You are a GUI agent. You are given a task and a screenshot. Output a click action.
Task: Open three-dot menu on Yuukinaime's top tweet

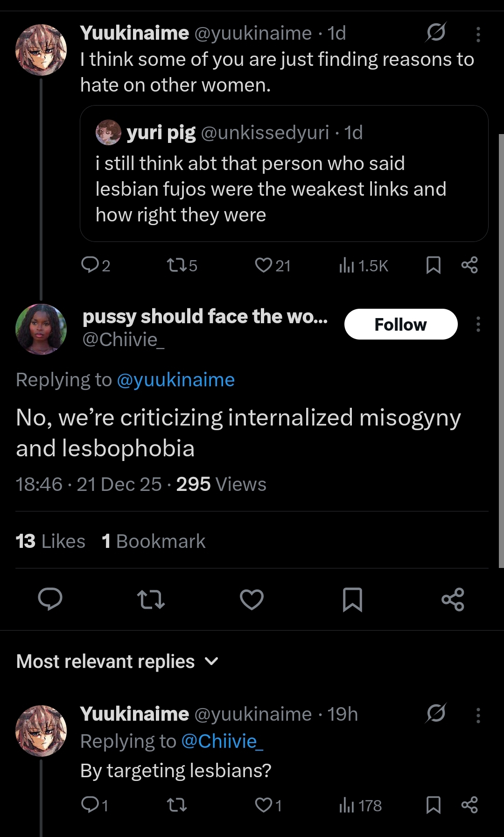[478, 34]
